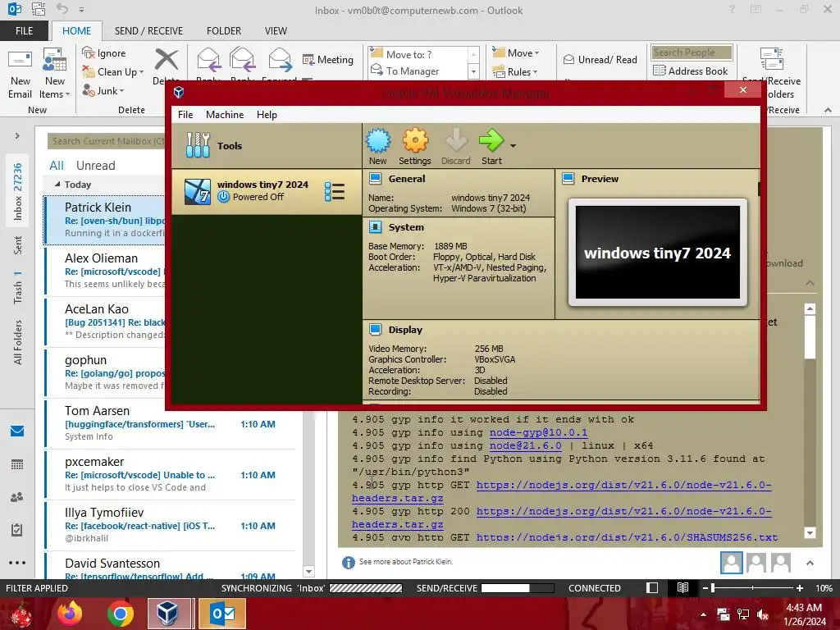Expand the people pane chevron

pos(810,563)
